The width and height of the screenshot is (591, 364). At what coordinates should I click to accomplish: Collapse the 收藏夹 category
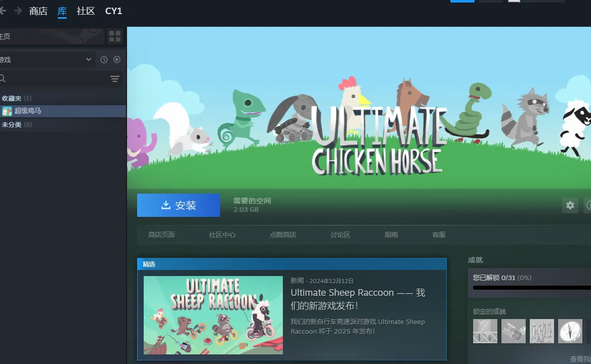click(x=12, y=98)
